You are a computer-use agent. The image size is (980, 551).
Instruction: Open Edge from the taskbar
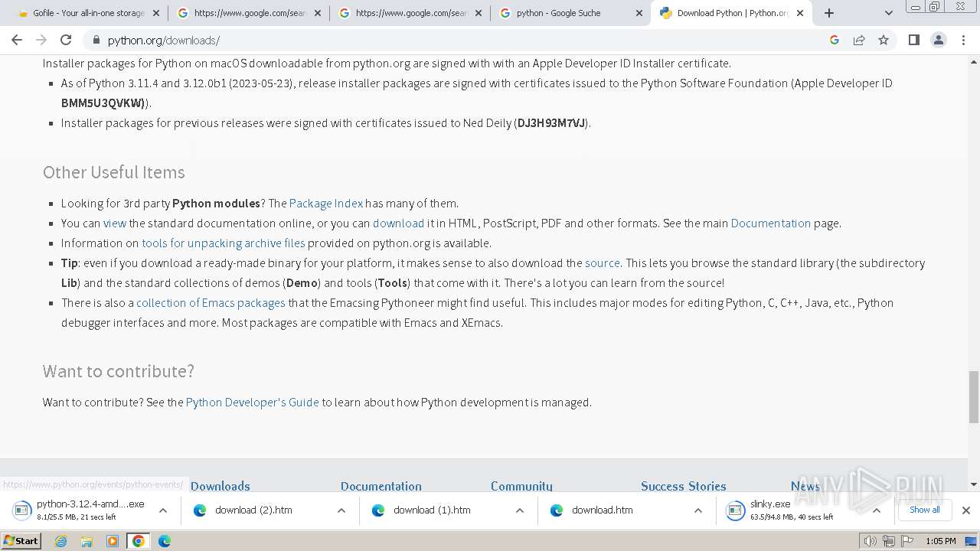tap(164, 541)
